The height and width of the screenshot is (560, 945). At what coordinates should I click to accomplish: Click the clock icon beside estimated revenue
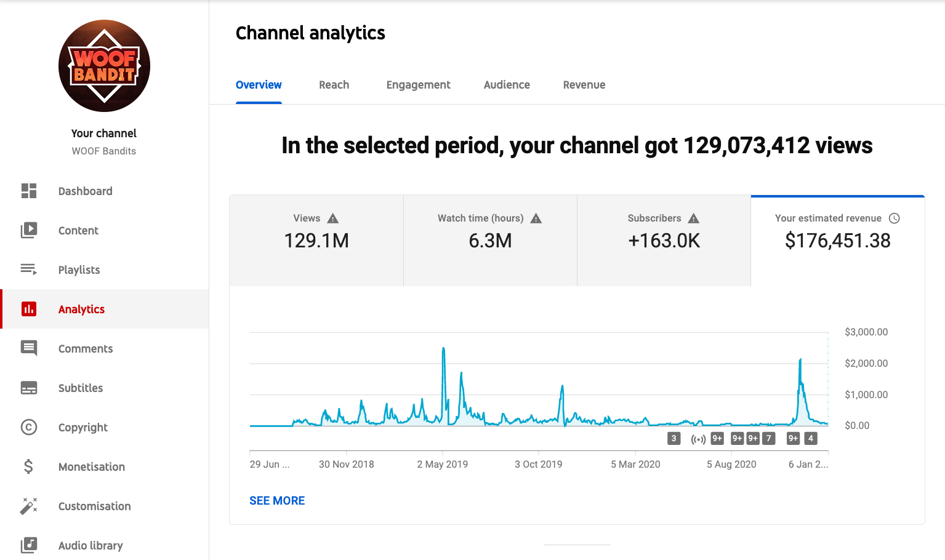point(895,218)
